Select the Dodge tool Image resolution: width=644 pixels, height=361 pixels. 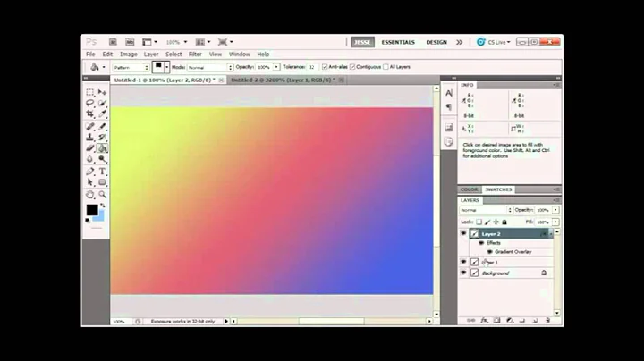[102, 159]
